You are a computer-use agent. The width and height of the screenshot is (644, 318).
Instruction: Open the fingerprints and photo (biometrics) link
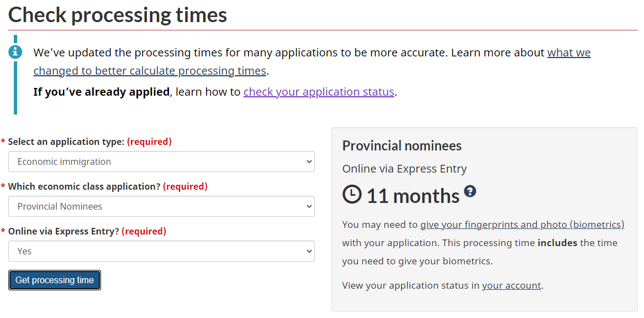click(x=522, y=225)
